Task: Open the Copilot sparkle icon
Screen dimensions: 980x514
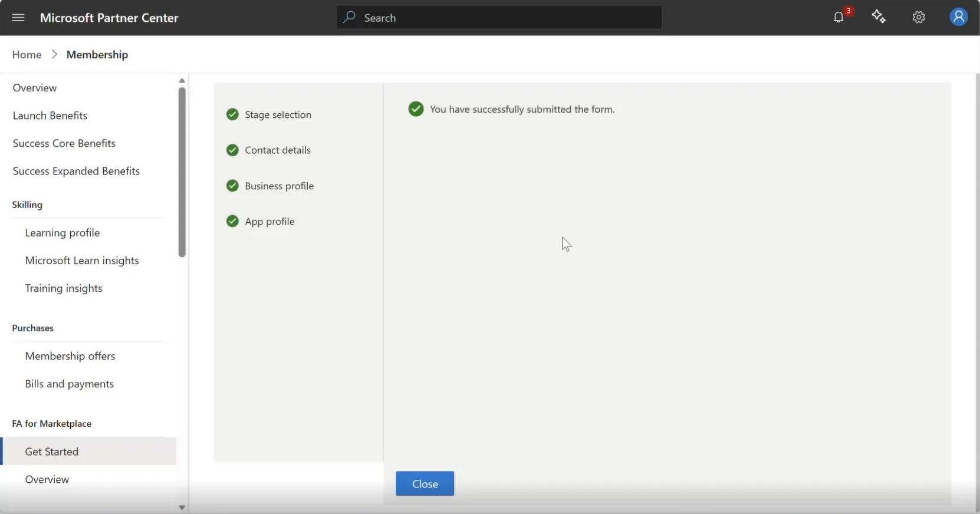Action: 879,17
